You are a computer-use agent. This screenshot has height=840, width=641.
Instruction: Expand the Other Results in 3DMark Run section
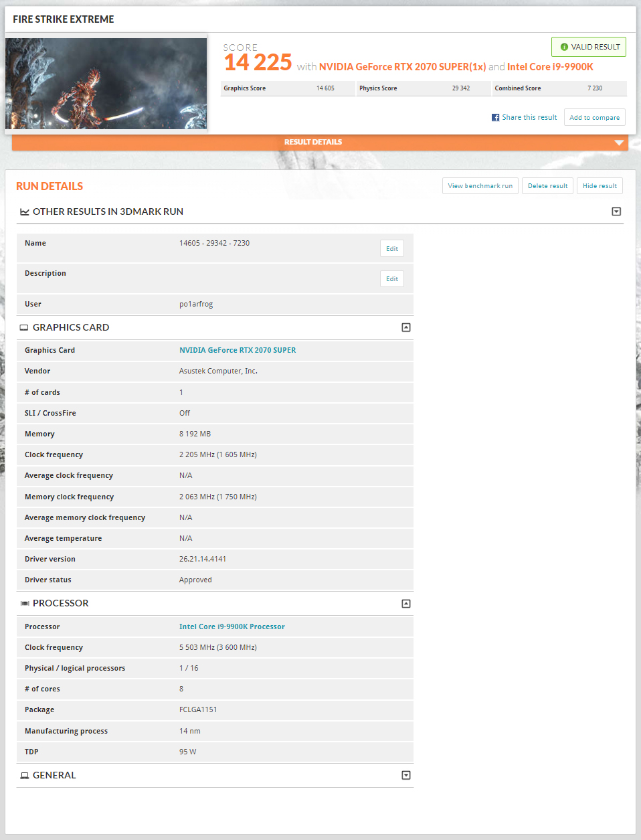(616, 212)
